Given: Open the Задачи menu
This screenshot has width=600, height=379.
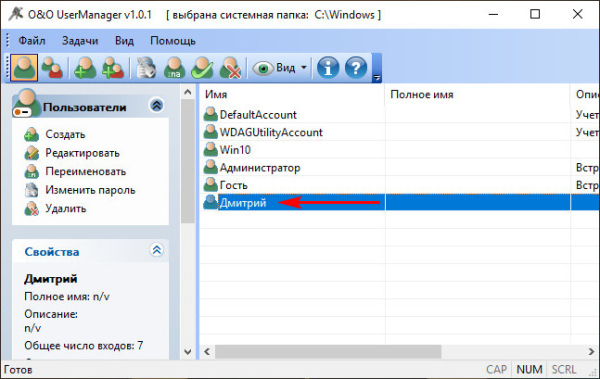Looking at the screenshot, I should point(80,41).
